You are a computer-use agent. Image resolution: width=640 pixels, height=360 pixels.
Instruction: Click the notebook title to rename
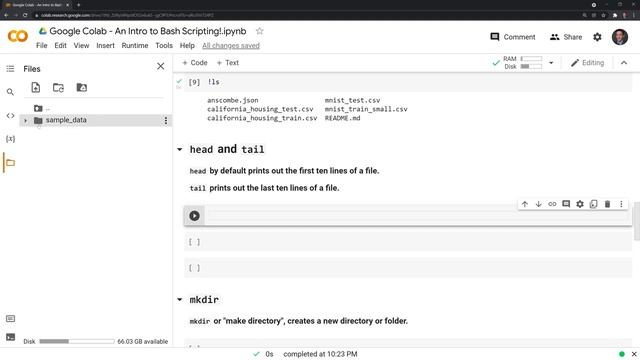tap(148, 31)
